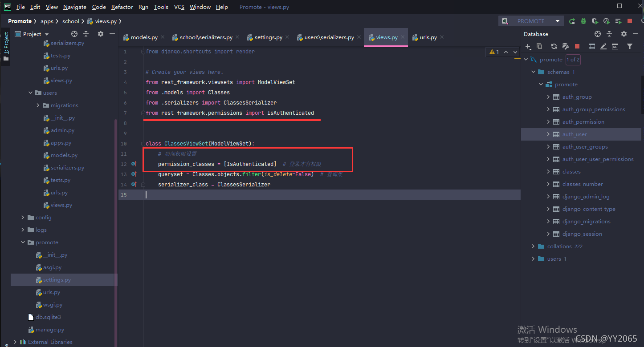Open the PROMOTE run configuration dropdown

(558, 21)
